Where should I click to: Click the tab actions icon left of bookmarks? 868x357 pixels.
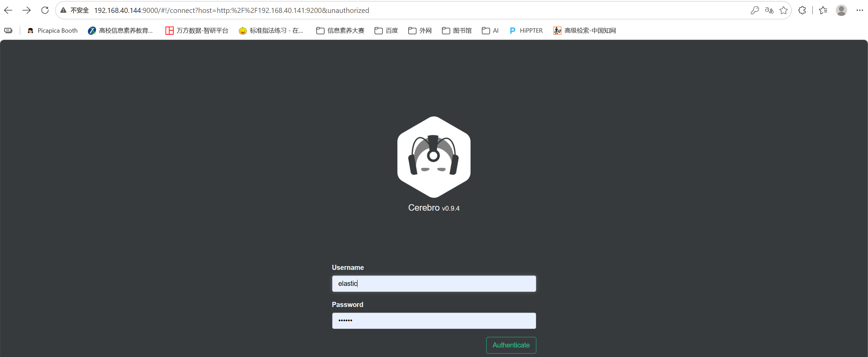tap(8, 31)
